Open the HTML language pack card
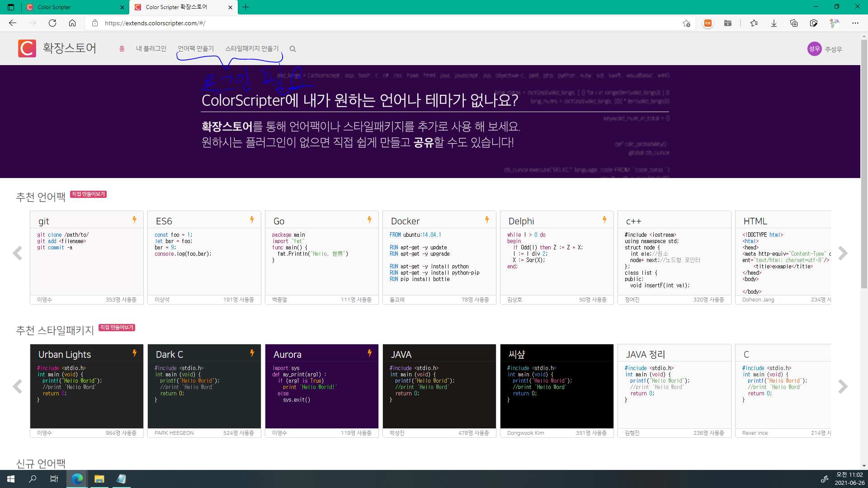868x488 pixels. pos(783,258)
